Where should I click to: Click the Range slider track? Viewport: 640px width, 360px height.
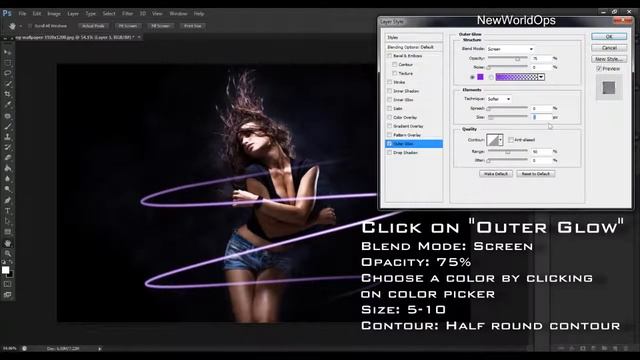[x=508, y=151]
